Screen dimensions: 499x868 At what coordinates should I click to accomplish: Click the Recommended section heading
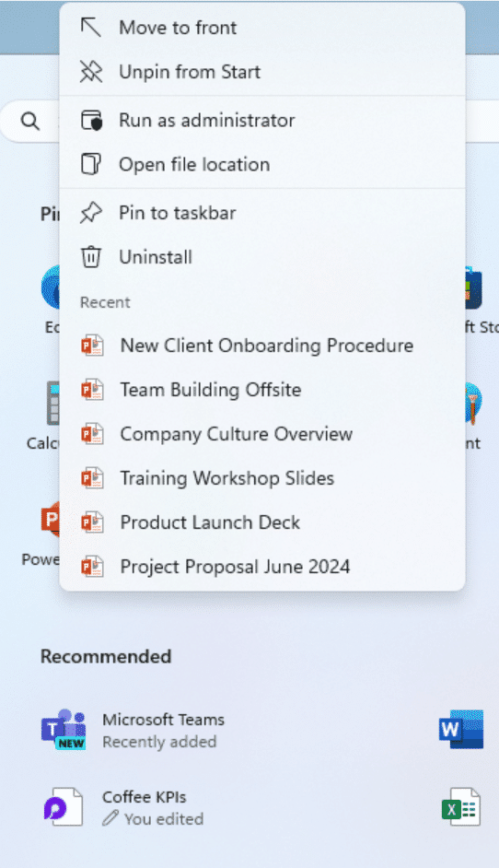pyautogui.click(x=106, y=657)
